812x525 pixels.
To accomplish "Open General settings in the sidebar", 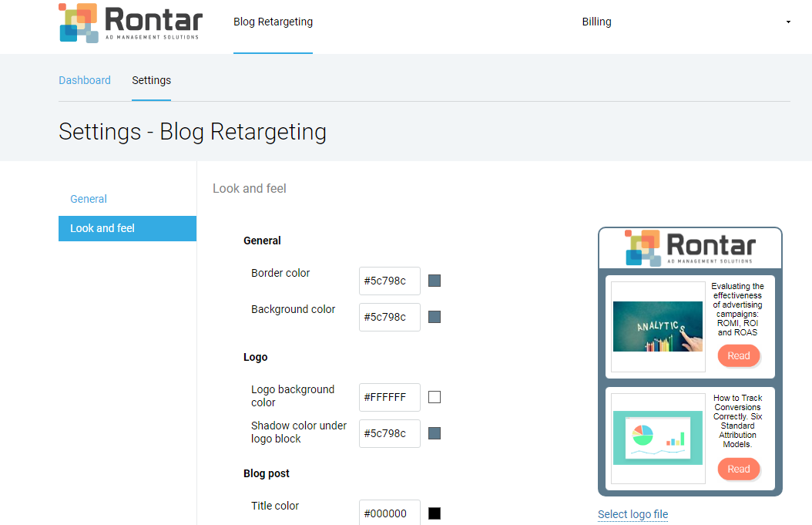I will coord(89,199).
